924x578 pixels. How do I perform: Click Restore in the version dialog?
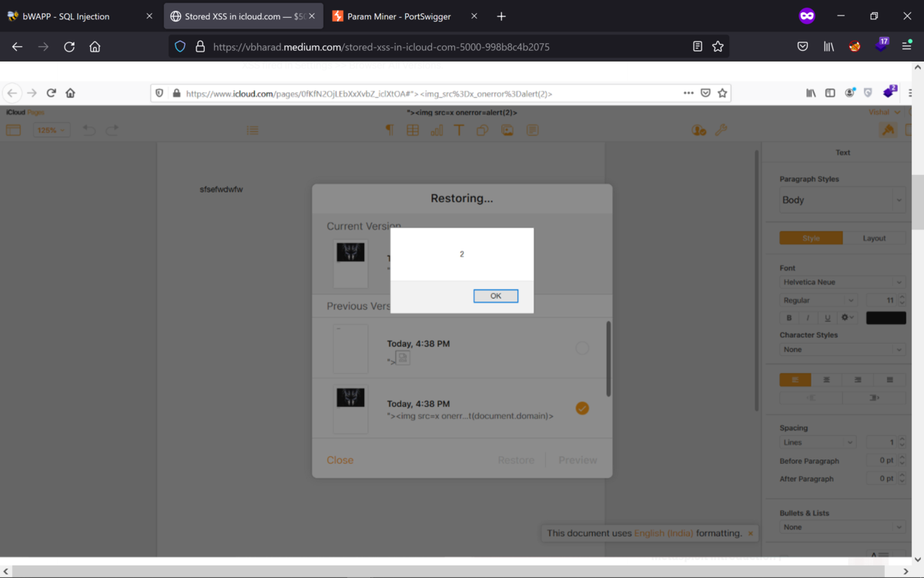click(x=516, y=460)
